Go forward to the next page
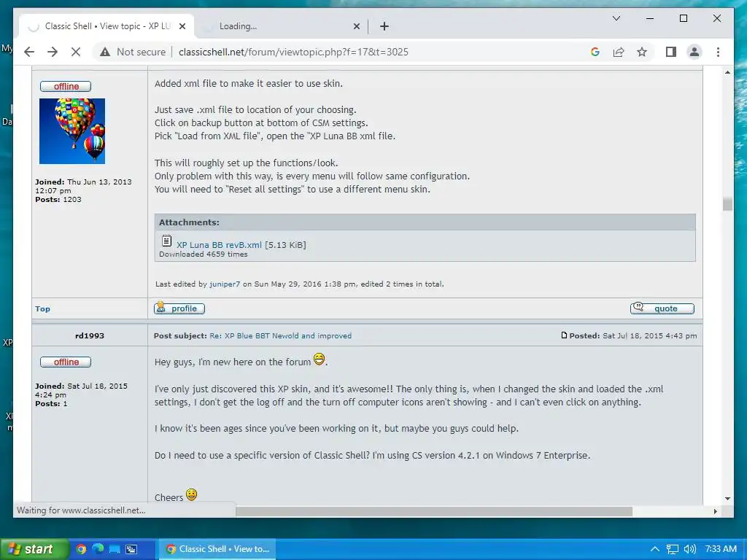 point(53,52)
